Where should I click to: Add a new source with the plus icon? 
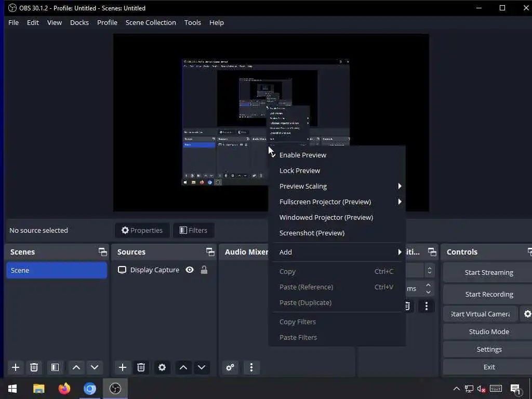point(123,367)
